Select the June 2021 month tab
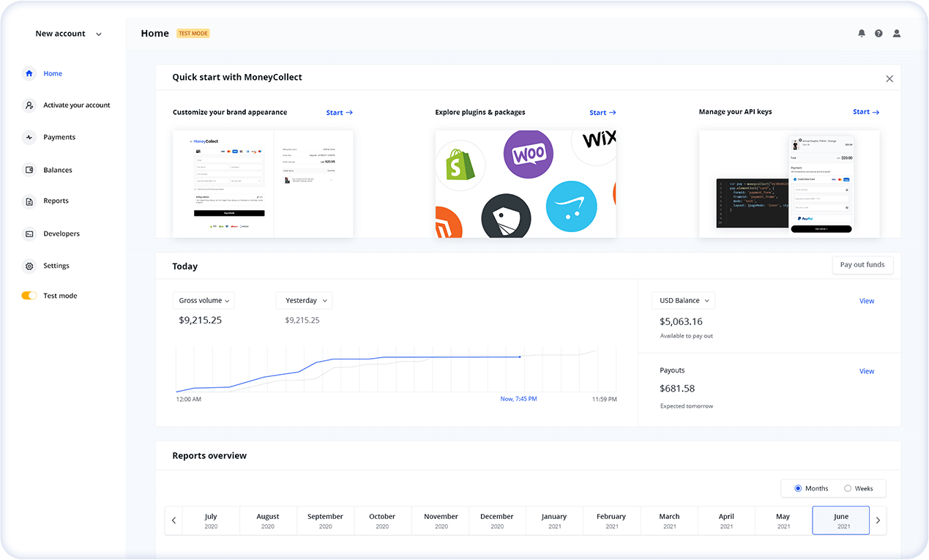This screenshot has height=560, width=929. click(x=840, y=520)
